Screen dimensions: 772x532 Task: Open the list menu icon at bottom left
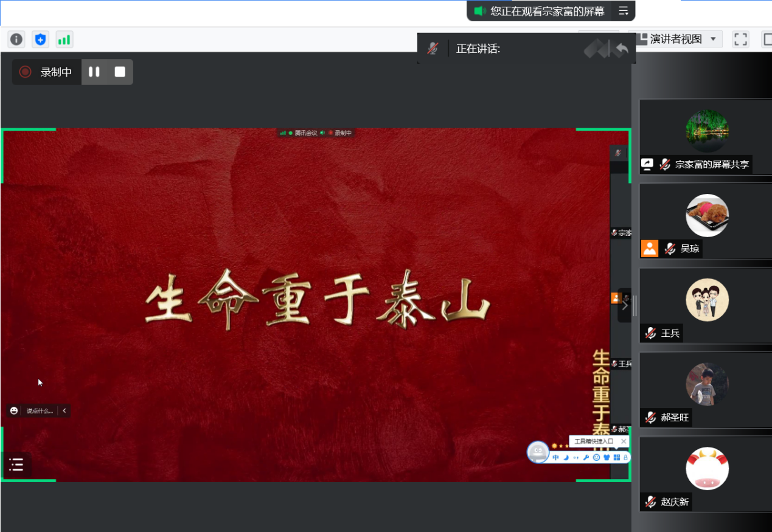[x=16, y=465]
